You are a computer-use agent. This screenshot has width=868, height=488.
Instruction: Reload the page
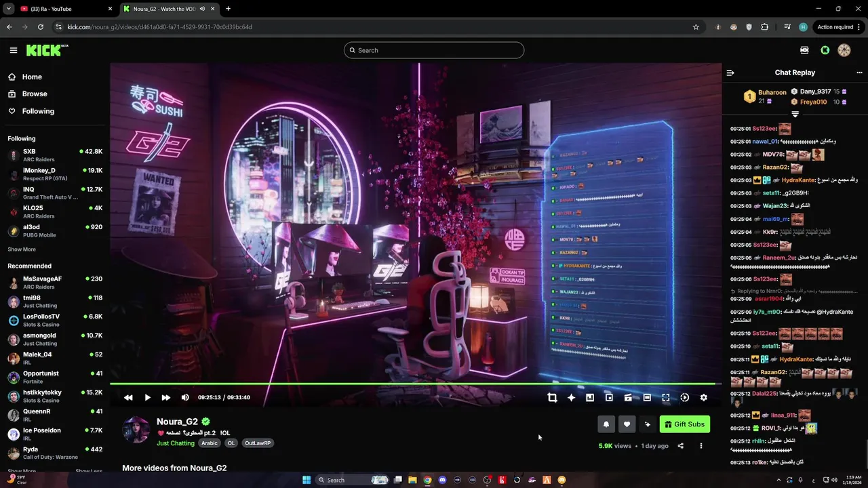click(x=41, y=27)
